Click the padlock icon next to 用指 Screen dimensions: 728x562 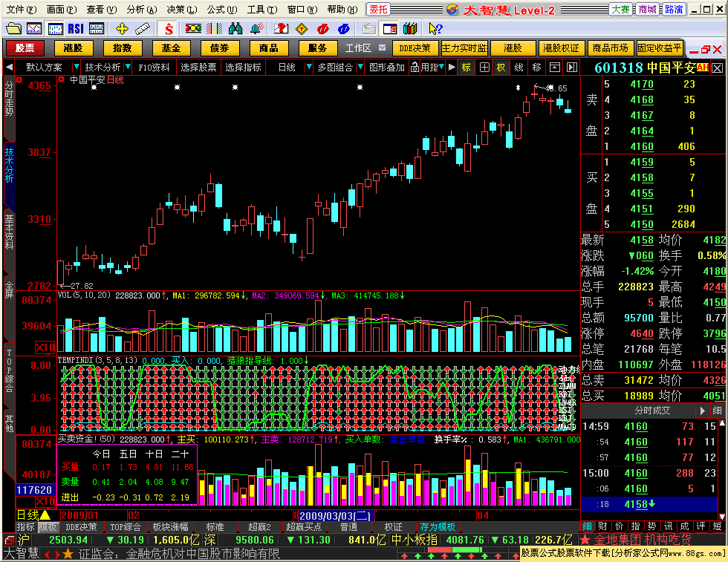pyautogui.click(x=415, y=68)
